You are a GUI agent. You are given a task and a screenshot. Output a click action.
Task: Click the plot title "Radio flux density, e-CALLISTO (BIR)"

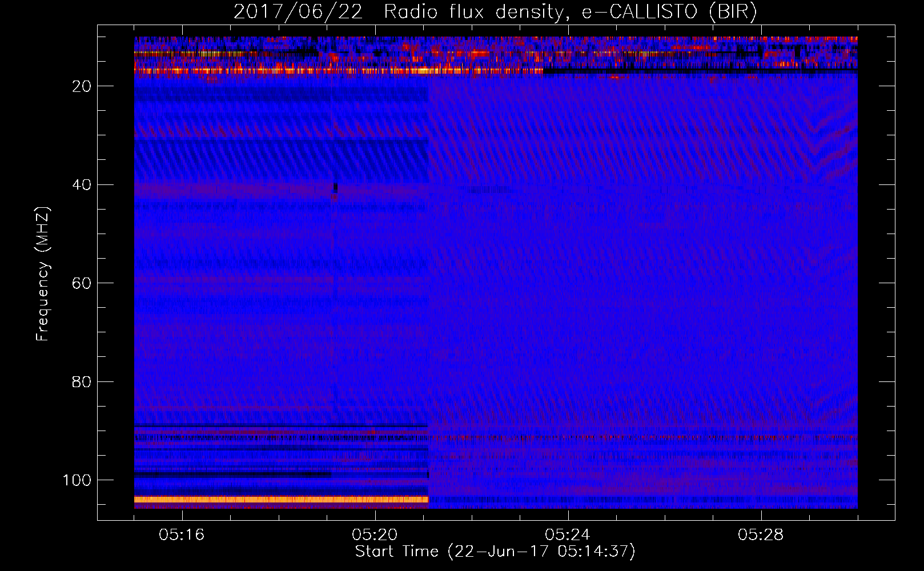pos(570,11)
